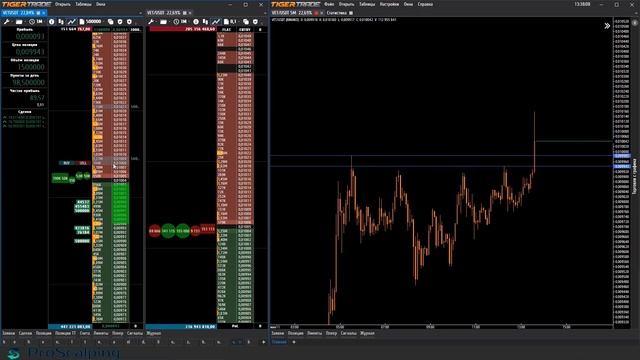Screen dimensions: 640x360
Task: Toggle the line chart icon in middle order book toolbar
Action: coord(216,22)
